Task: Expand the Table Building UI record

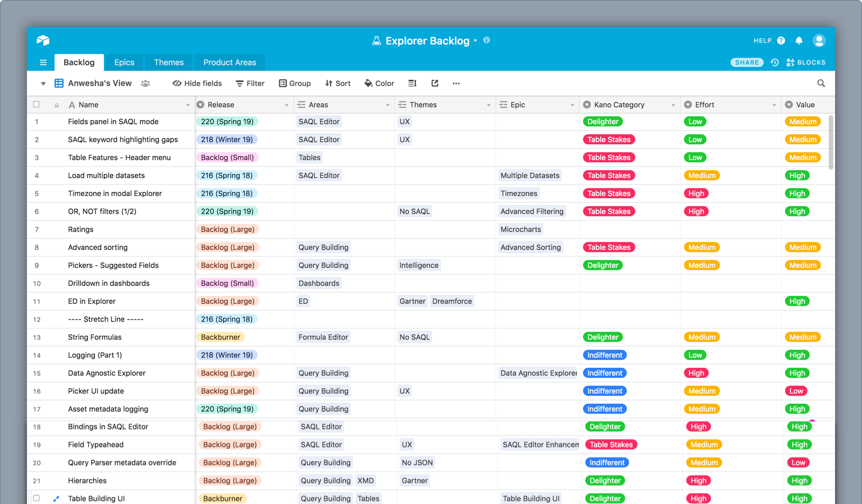Action: pyautogui.click(x=56, y=499)
